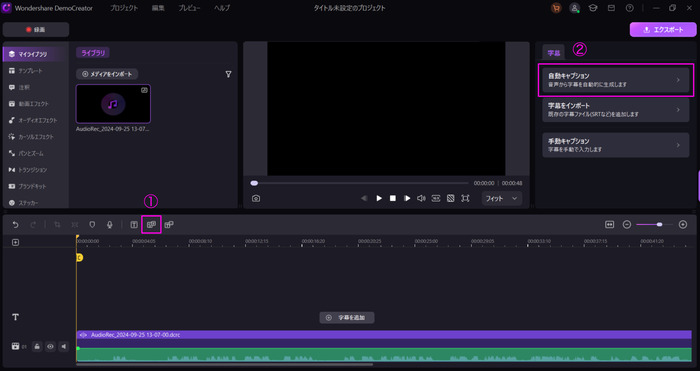Click the エクスポート export button
This screenshot has height=371, width=700.
click(663, 29)
